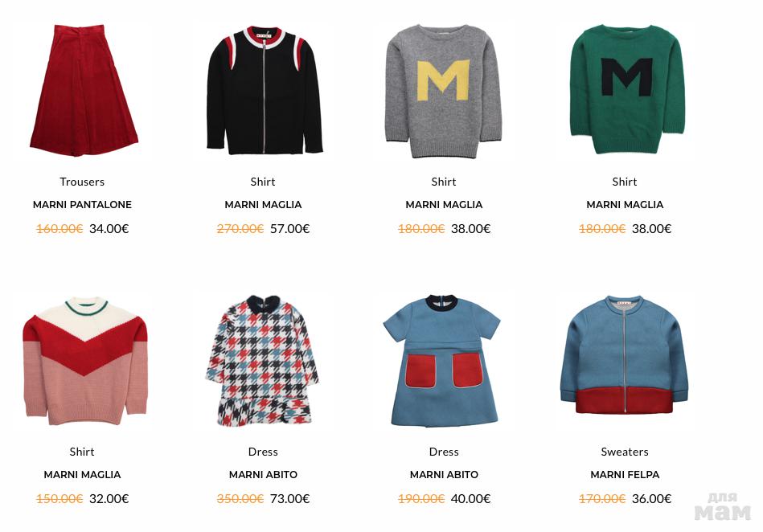Select the blue dress with red pockets
The width and height of the screenshot is (763, 532).
click(443, 361)
